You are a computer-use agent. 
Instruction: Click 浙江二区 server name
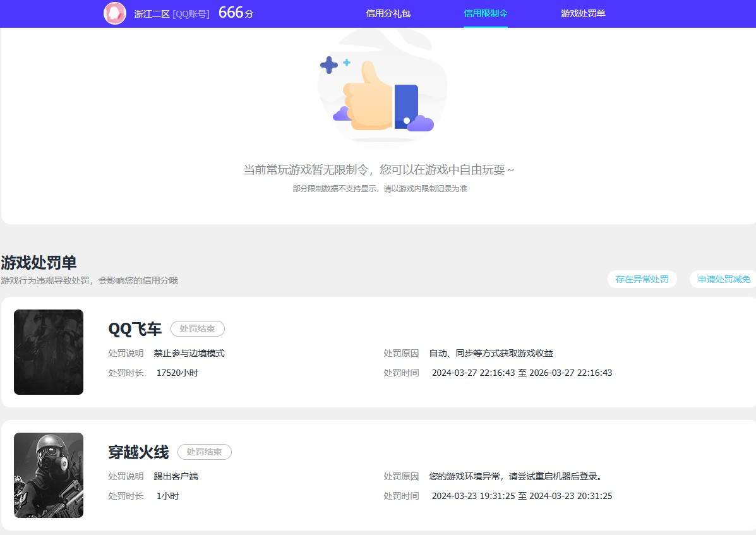point(152,15)
